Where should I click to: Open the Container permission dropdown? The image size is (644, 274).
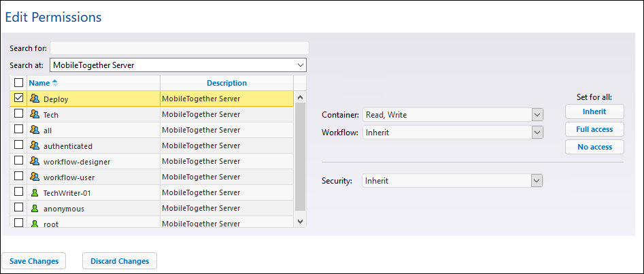[x=537, y=115]
